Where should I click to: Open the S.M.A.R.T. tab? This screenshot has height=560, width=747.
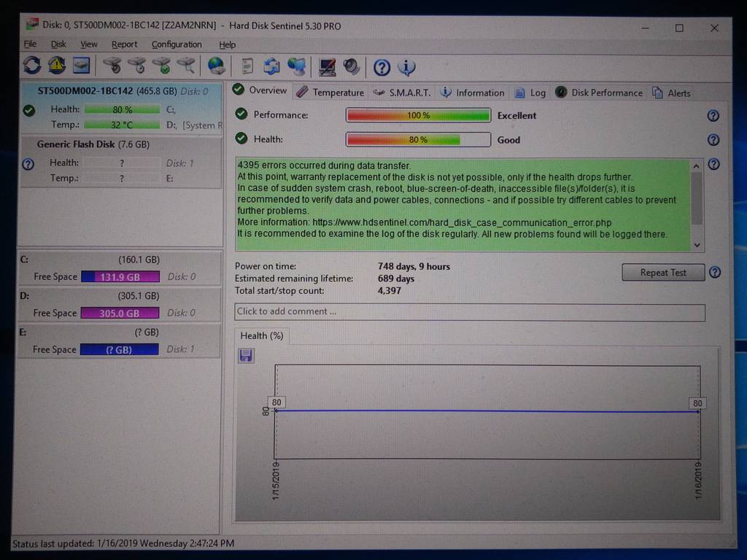tap(402, 93)
